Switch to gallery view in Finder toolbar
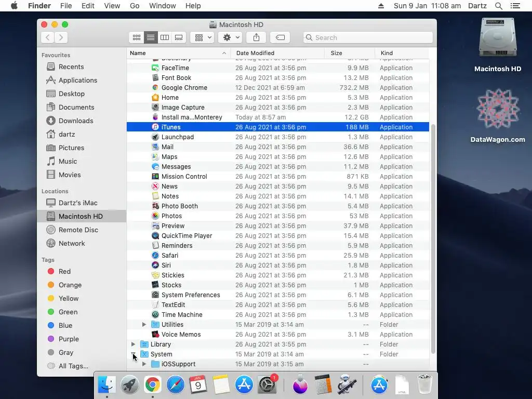Viewport: 532px width, 399px height. (179, 37)
